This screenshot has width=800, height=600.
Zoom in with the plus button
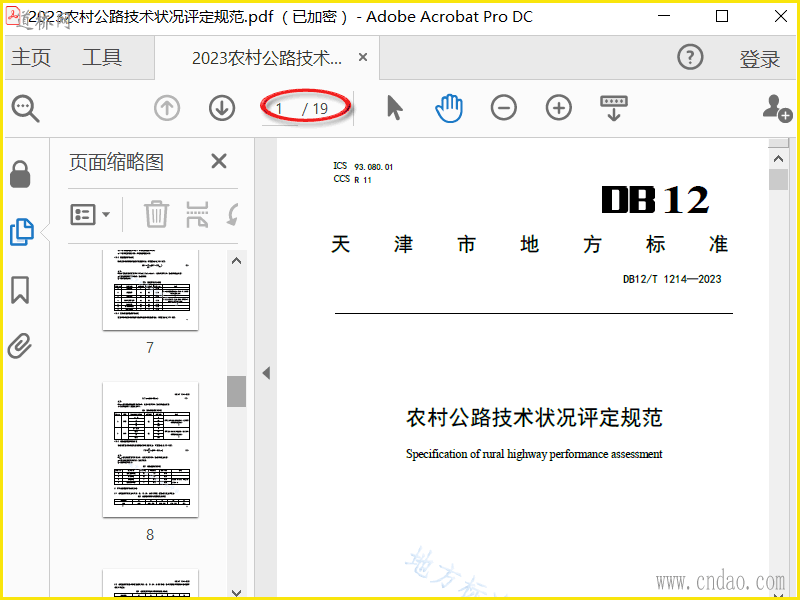[559, 108]
